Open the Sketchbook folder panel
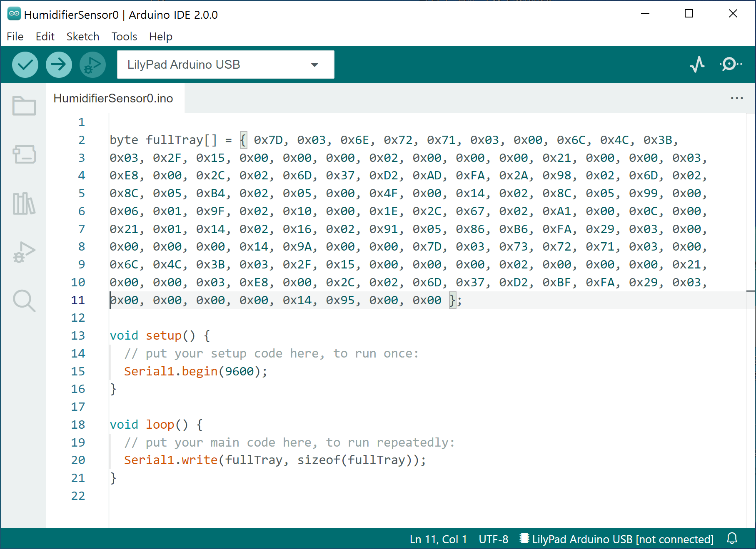756x549 pixels. tap(24, 106)
